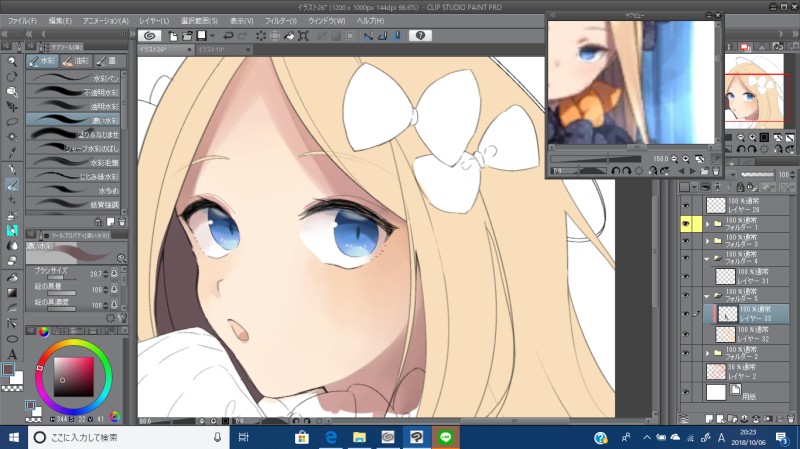The width and height of the screenshot is (800, 449).
Task: Select the Move layer tool
Action: pos(12,107)
